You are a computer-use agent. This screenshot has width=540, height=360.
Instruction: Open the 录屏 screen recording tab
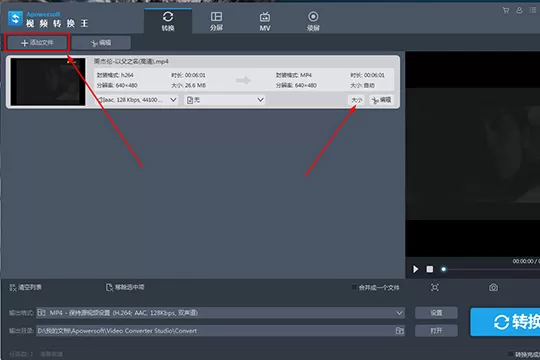(313, 21)
